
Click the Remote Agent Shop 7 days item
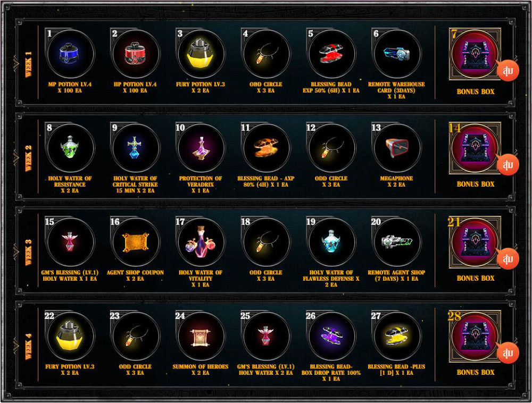click(397, 242)
